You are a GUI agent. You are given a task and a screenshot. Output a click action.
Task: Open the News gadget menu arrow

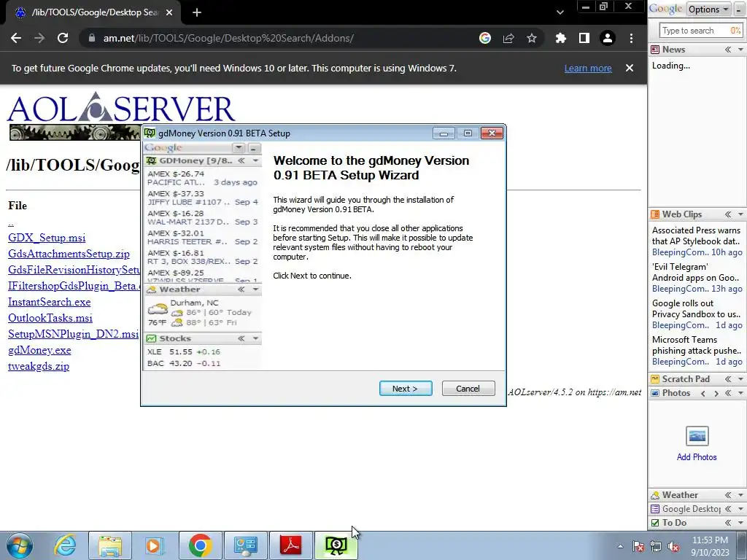740,50
